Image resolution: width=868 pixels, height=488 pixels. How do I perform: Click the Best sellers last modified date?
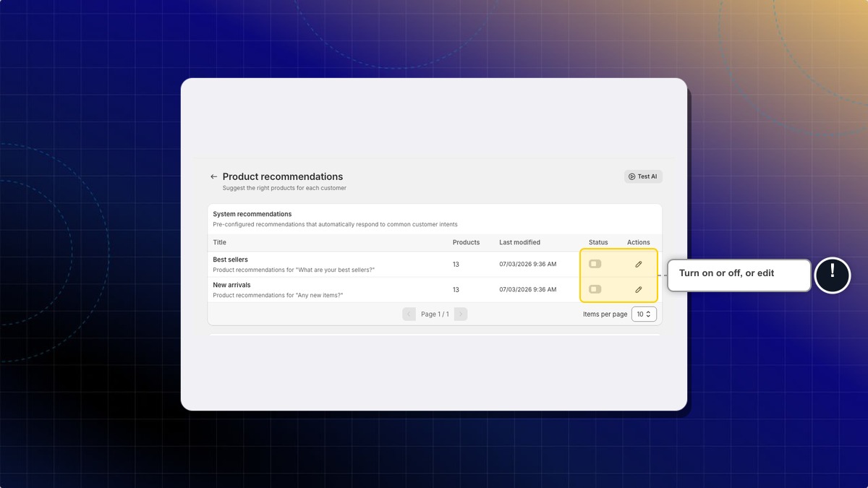(x=528, y=265)
